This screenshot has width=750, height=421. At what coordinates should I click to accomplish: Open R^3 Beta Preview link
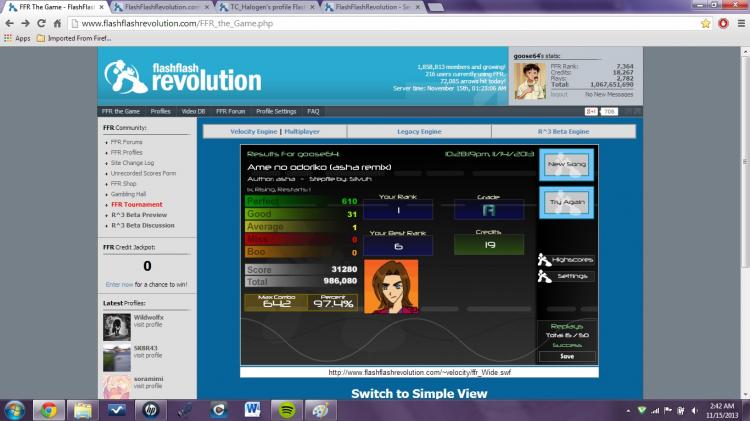[x=139, y=215]
